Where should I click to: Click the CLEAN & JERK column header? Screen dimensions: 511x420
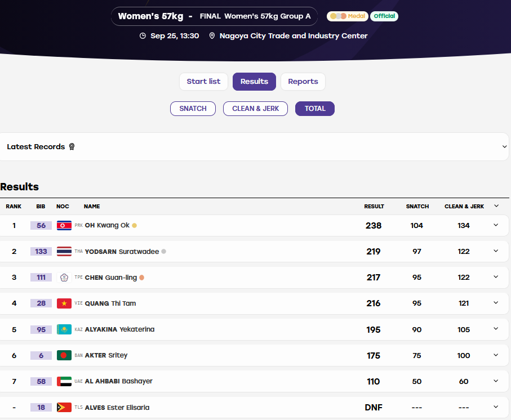coord(464,207)
